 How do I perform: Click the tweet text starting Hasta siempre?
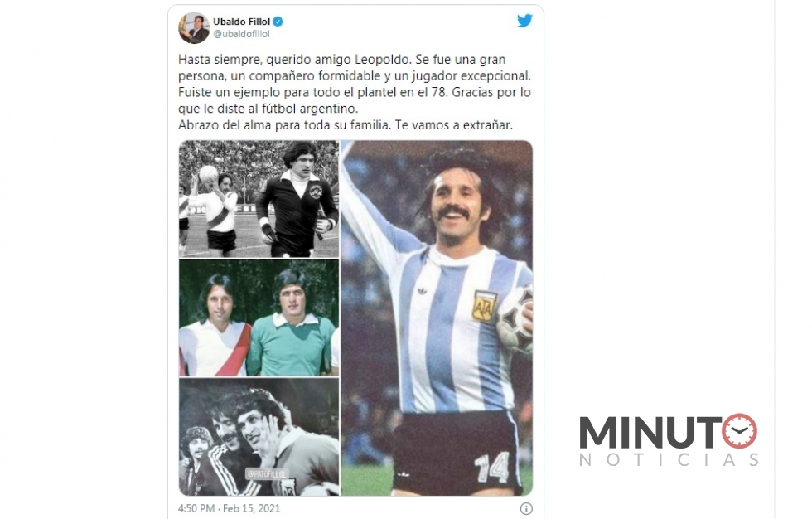(355, 92)
